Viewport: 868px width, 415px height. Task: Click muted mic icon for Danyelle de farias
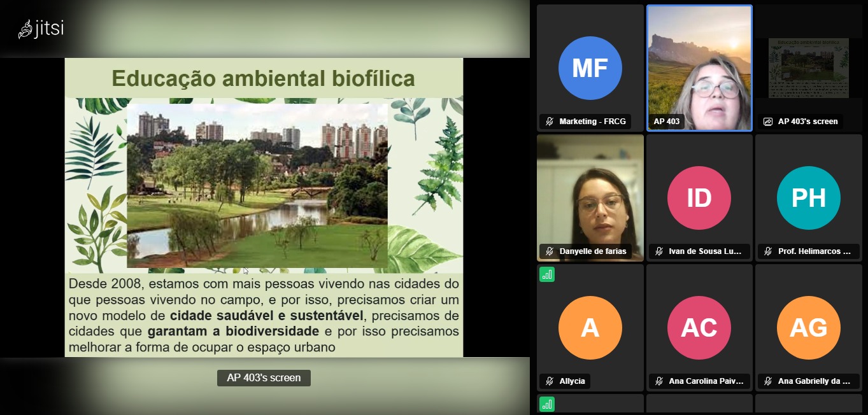(550, 251)
